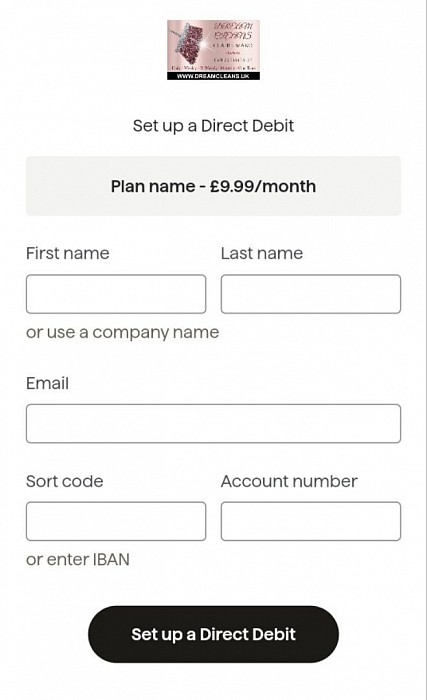427x700 pixels.
Task: Focus the Email input field
Action: 214,423
